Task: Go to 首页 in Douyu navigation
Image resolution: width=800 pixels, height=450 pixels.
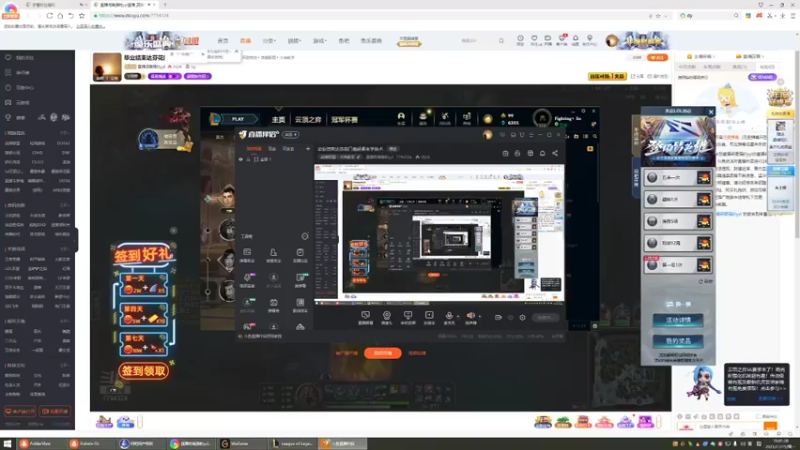Action: [x=223, y=41]
